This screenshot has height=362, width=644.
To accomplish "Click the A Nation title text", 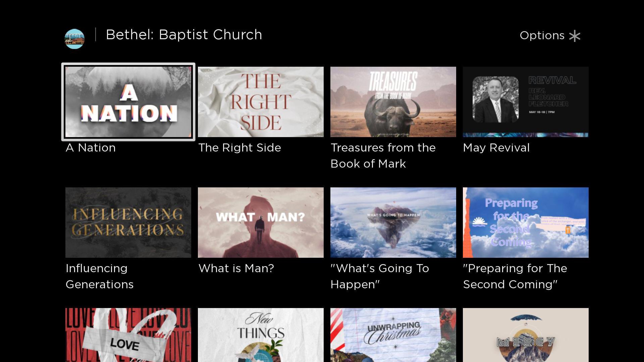I will (x=91, y=148).
